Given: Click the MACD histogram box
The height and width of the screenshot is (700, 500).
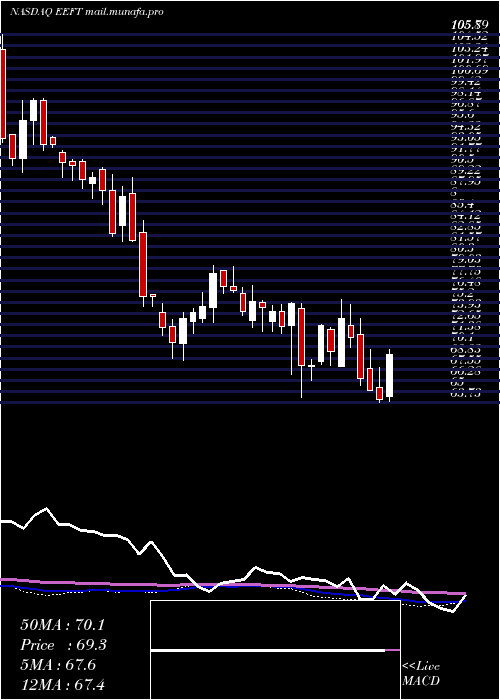Looking at the screenshot, I should click(x=275, y=650).
